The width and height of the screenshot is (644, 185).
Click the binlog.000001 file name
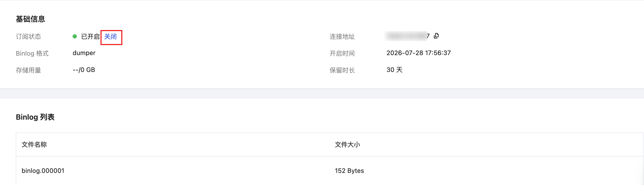coord(43,171)
